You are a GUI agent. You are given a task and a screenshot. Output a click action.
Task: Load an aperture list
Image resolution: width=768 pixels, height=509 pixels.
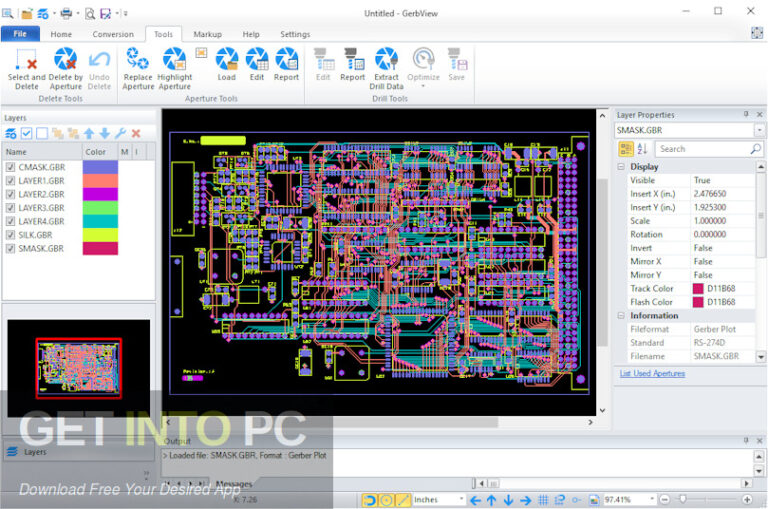(x=226, y=64)
